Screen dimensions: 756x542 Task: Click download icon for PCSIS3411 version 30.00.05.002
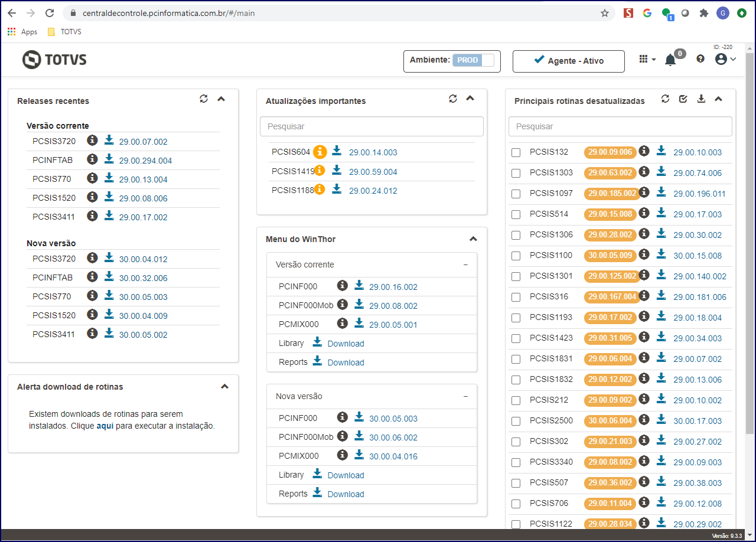(x=109, y=334)
